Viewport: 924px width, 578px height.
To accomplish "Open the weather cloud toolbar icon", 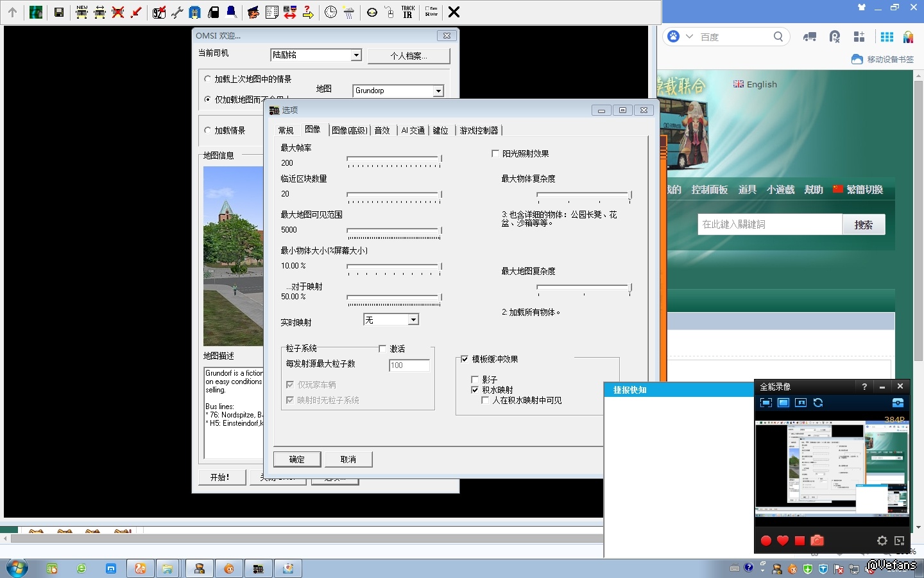I will pos(348,12).
